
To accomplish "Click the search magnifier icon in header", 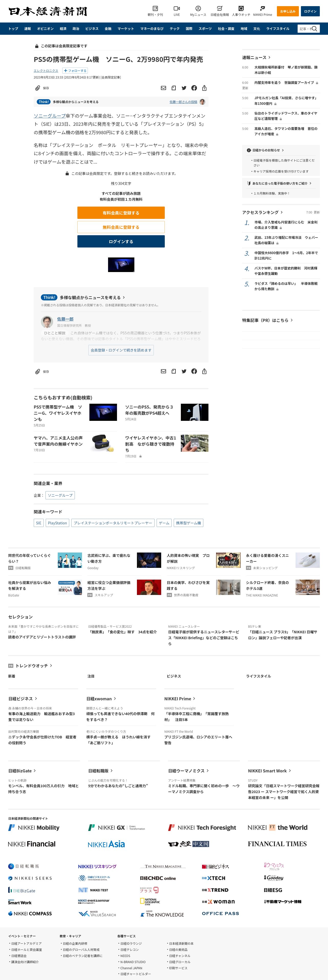I will pos(314,29).
